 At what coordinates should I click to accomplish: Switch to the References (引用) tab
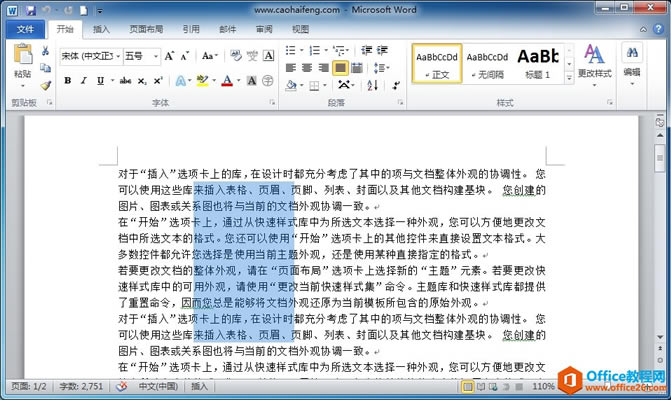coord(191,29)
